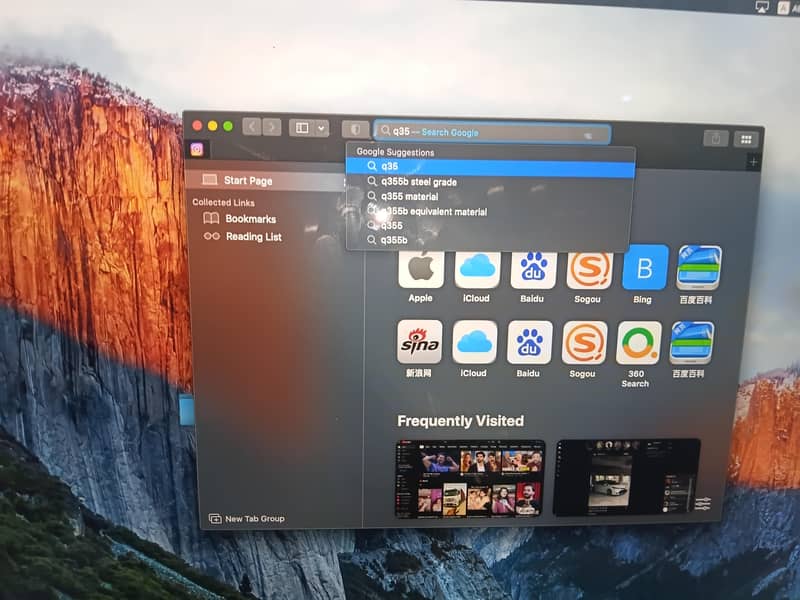Open Start Page customize settings sliders icon
The width and height of the screenshot is (800, 600).
coord(703,504)
